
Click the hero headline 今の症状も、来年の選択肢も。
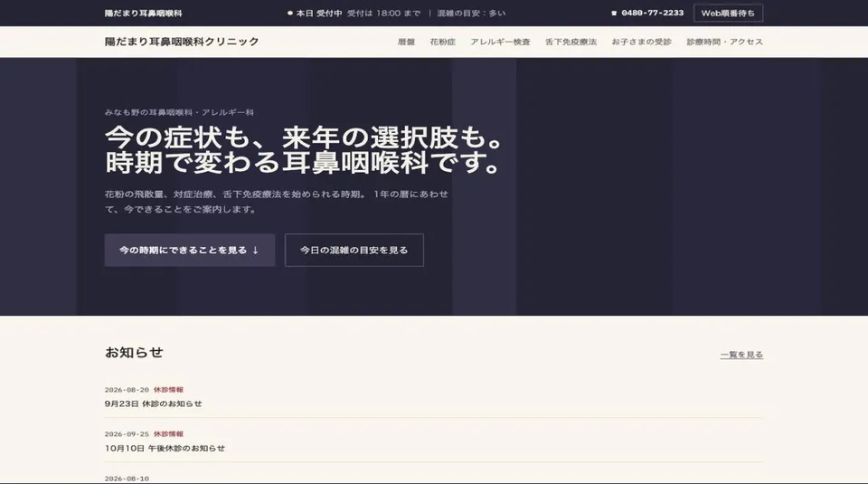coord(304,138)
